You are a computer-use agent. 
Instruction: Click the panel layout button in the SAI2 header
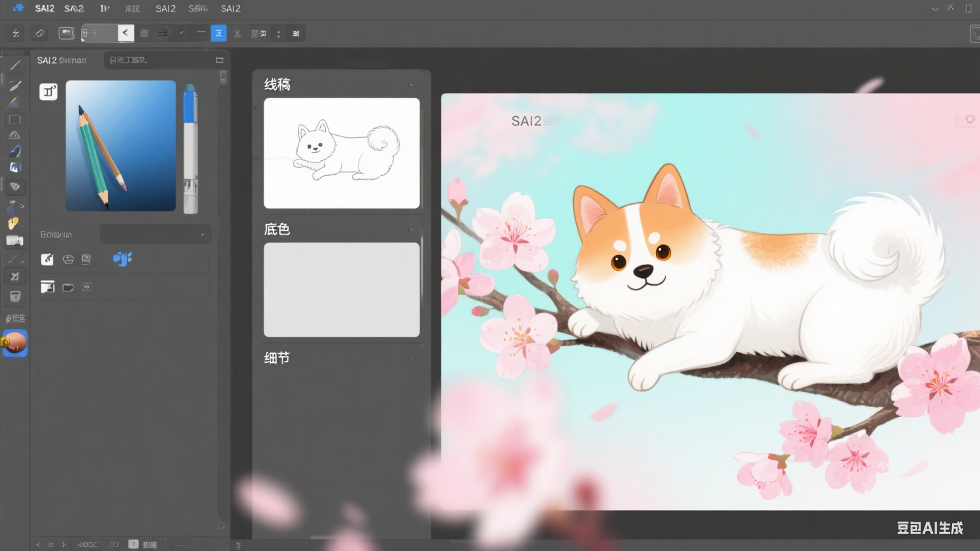(219, 60)
